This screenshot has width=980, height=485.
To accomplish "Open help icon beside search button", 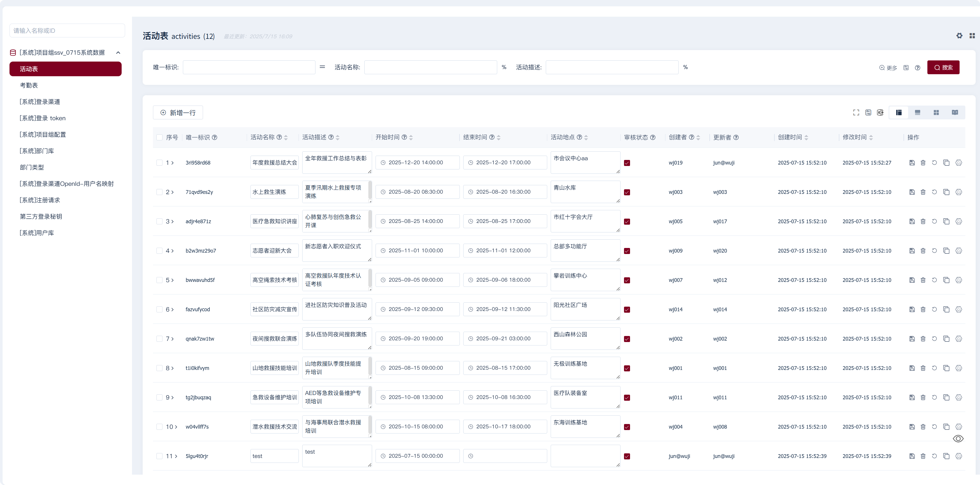I will tap(918, 68).
